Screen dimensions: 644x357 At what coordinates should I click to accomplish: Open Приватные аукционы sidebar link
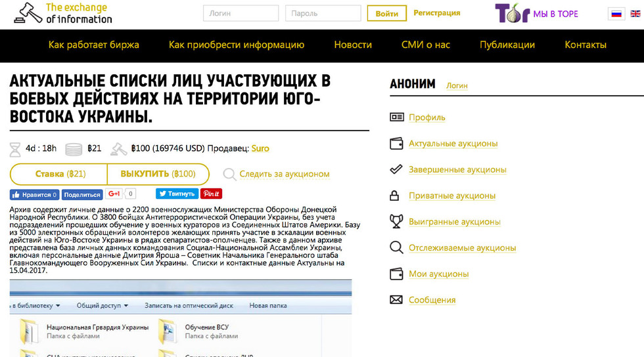tap(452, 196)
